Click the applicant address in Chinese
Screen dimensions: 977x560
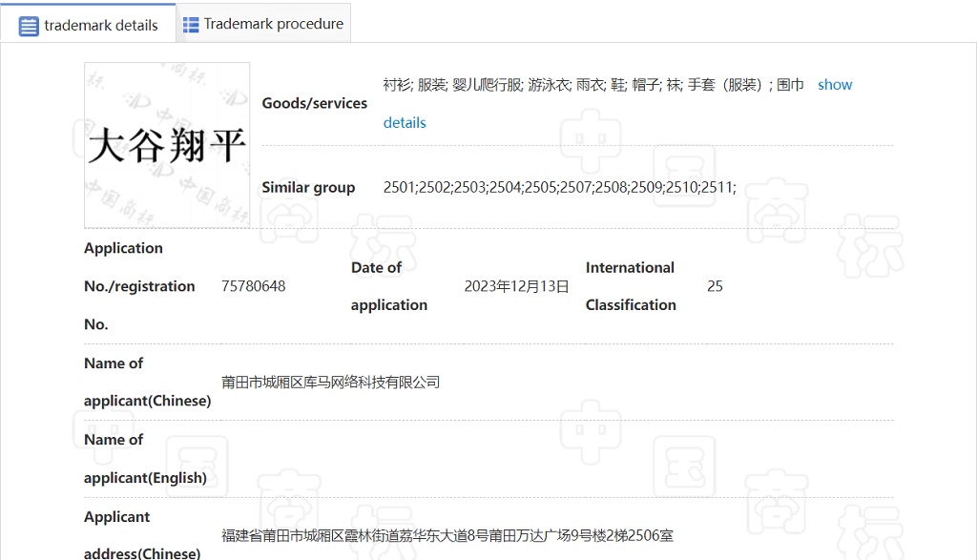[x=447, y=535]
